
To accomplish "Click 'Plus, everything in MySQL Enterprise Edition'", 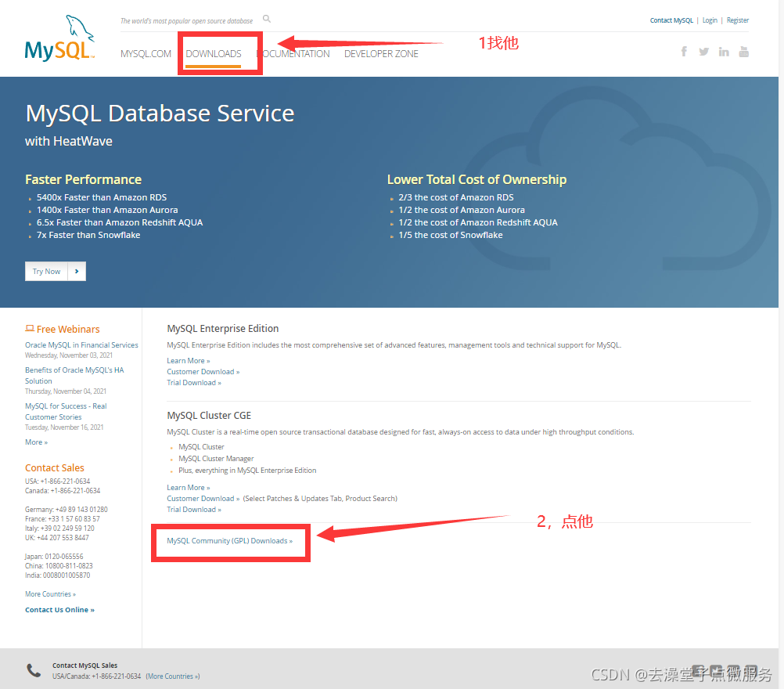I will click(247, 471).
